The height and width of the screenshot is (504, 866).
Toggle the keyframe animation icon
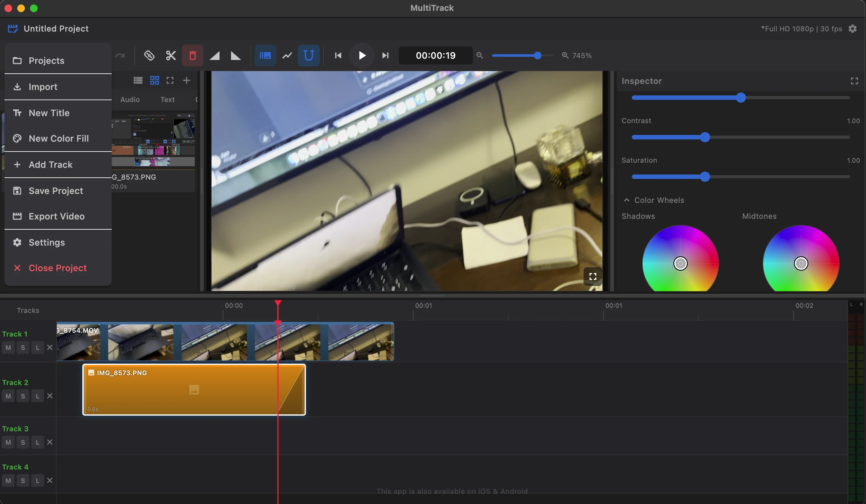point(287,55)
